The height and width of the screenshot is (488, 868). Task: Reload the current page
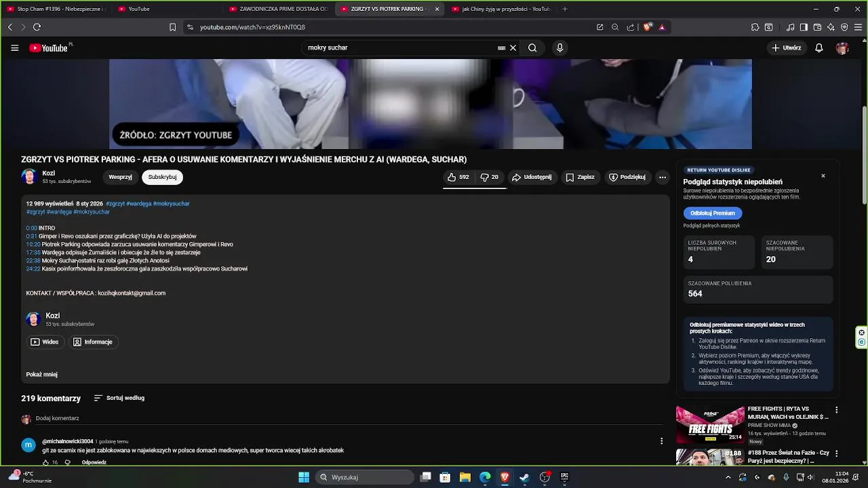click(x=37, y=27)
